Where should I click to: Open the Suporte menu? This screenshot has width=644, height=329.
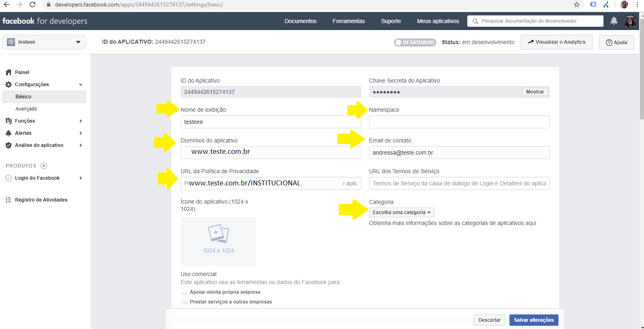click(x=391, y=21)
